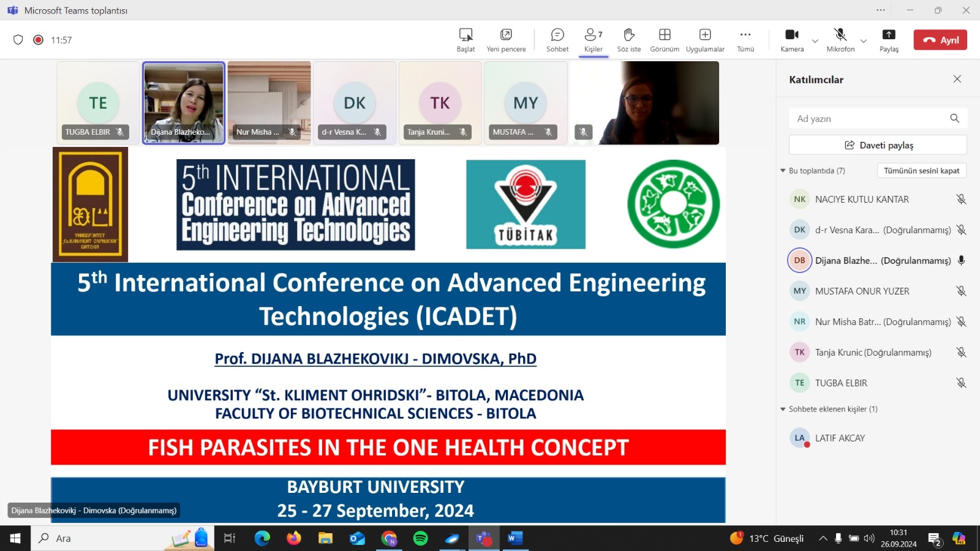
Task: Open the dropdown arrow next to Mikrofon
Action: click(x=863, y=41)
